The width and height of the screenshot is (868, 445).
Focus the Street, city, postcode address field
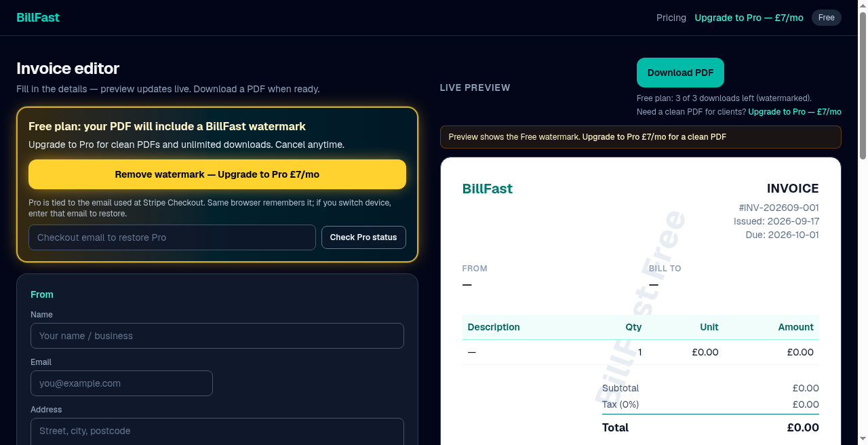[217, 431]
